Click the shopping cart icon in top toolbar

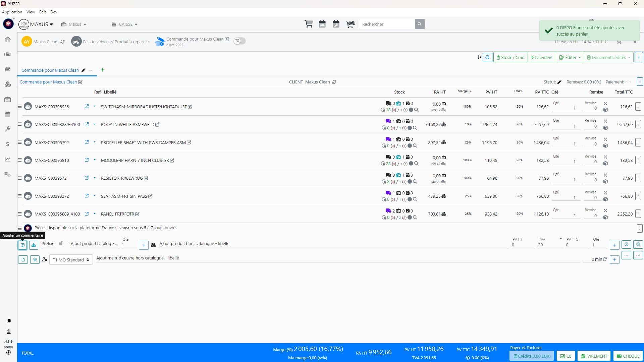point(308,24)
